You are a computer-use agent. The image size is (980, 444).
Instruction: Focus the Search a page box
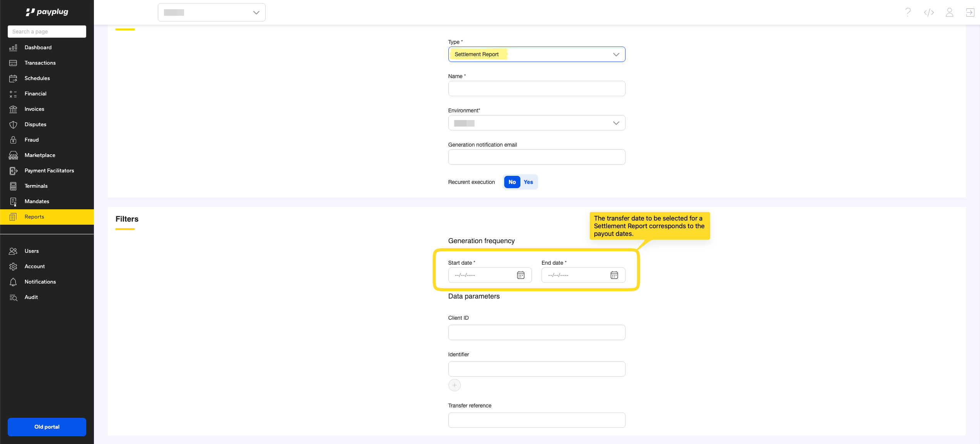coord(47,32)
